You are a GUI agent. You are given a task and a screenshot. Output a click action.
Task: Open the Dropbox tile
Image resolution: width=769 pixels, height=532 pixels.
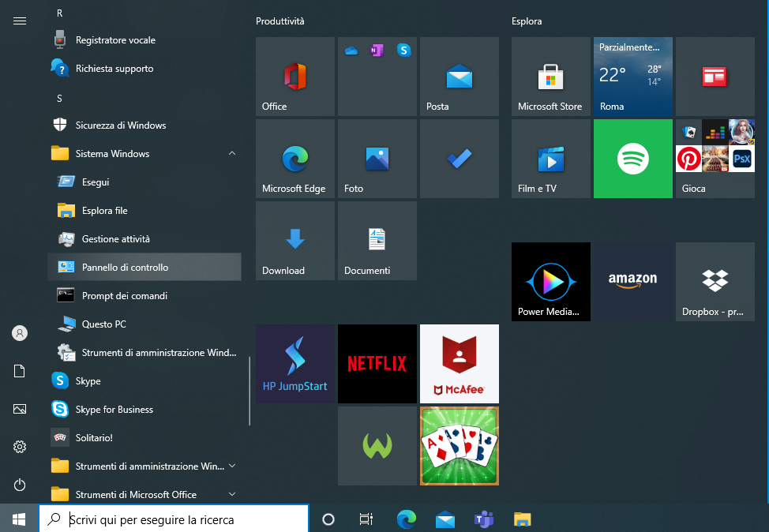click(715, 282)
